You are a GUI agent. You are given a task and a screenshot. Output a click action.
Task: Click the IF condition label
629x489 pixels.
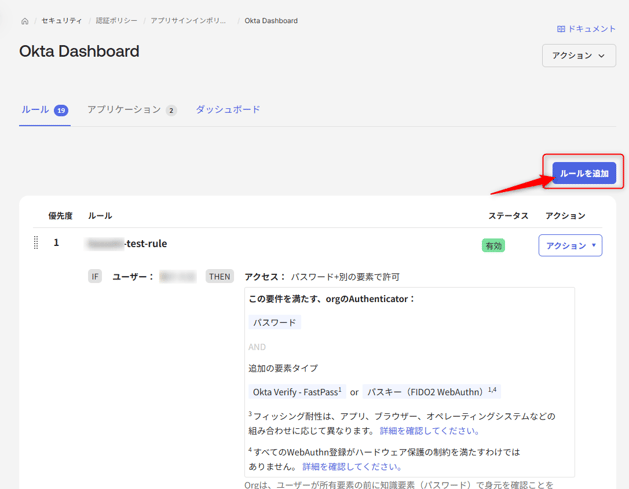click(x=95, y=276)
